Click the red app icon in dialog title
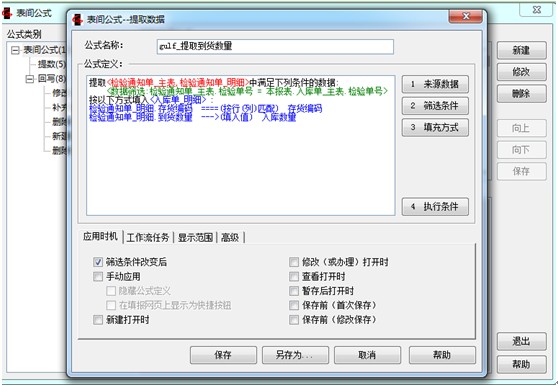Viewport: 558px width, 386px height. coord(78,19)
